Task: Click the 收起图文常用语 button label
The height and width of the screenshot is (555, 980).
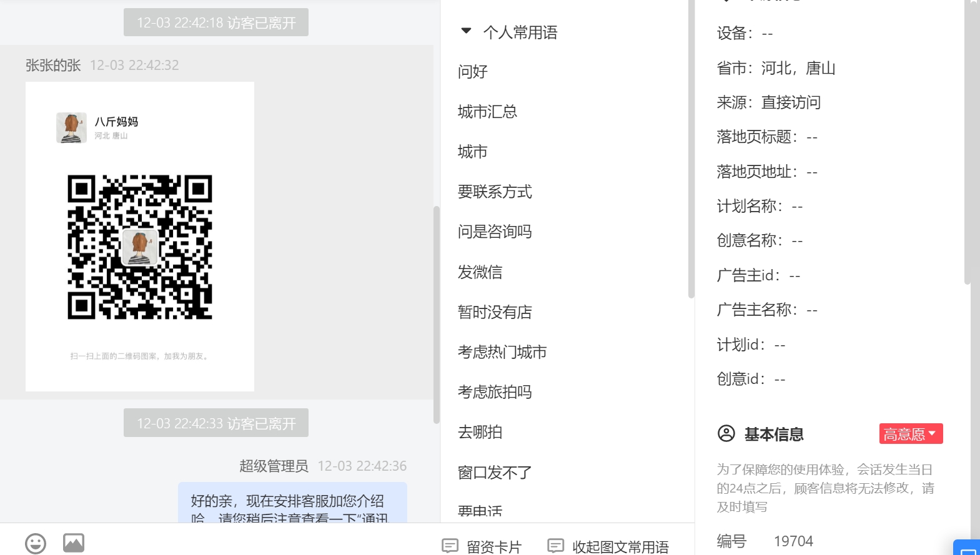Action: point(620,547)
